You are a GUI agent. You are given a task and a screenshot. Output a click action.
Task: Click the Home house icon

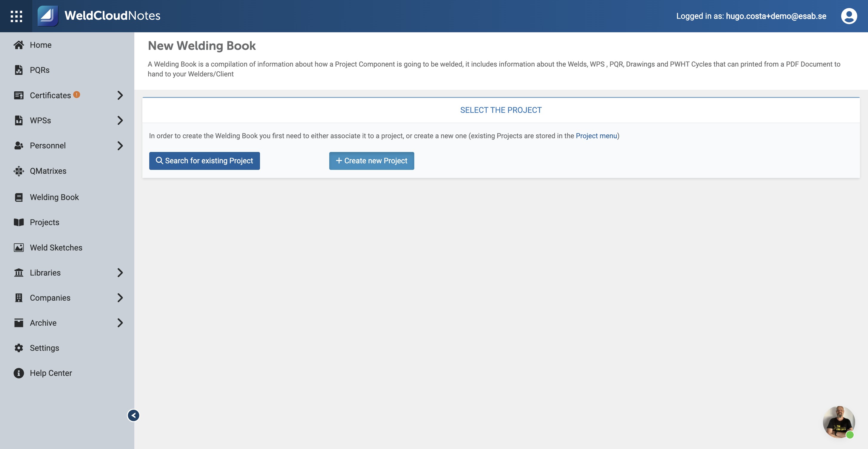pos(19,45)
